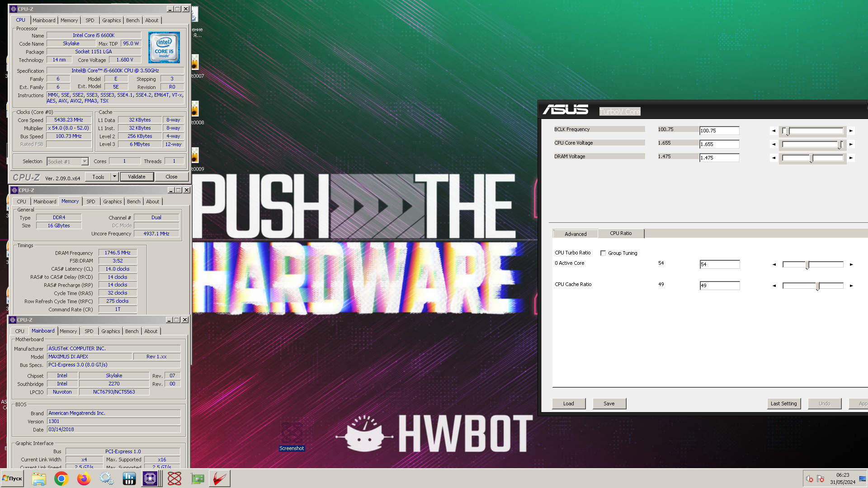Select the Core Voltage 1.680 V value
Viewport: 868px width, 488px height.
pyautogui.click(x=125, y=60)
